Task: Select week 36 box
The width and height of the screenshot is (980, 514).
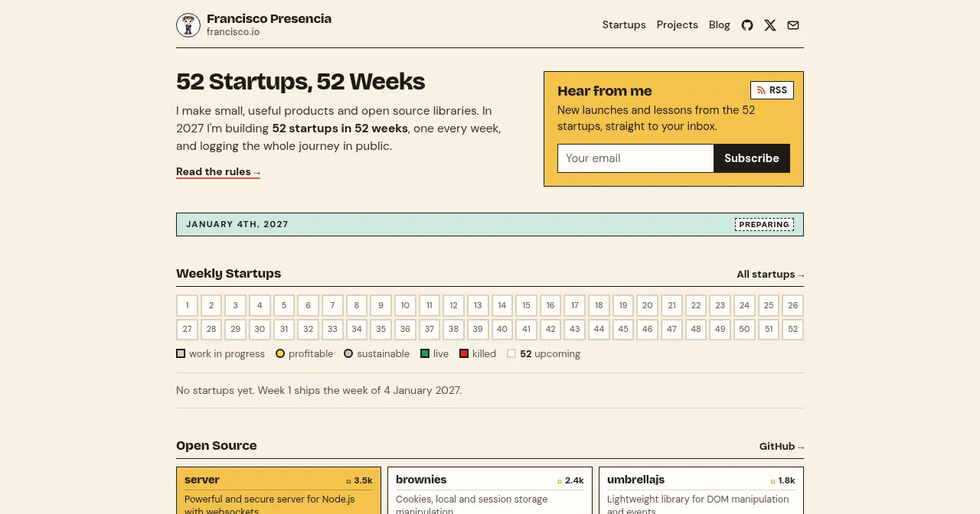Action: tap(405, 330)
